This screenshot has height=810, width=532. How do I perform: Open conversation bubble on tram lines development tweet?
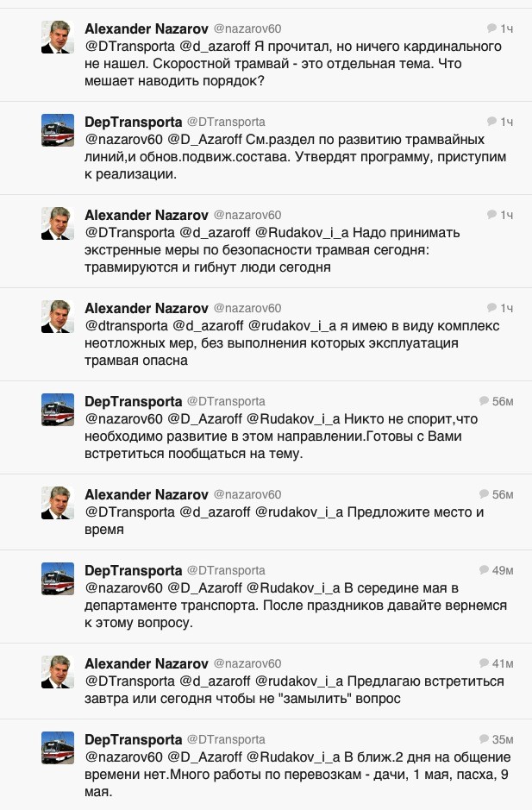tap(491, 122)
